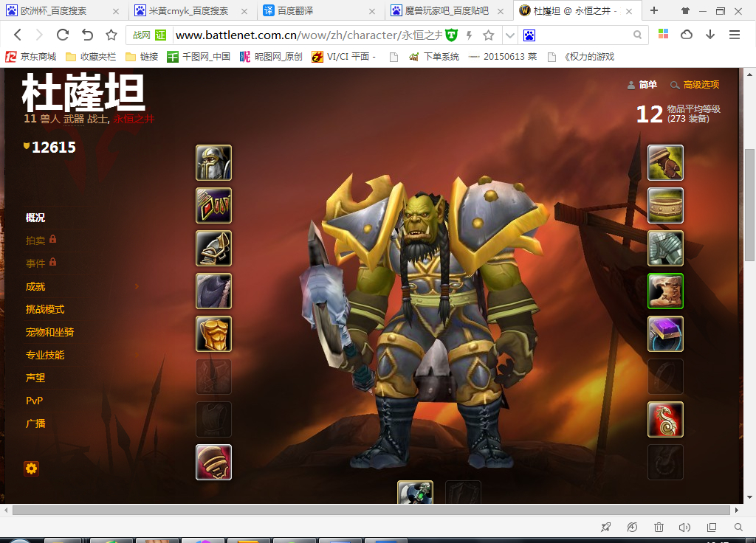Expand the address bar dropdown arrow
This screenshot has width=756, height=543.
tap(509, 35)
